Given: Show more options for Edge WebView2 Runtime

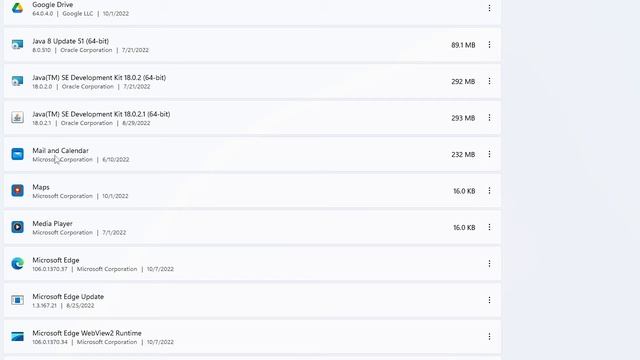Looking at the screenshot, I should pos(489,336).
